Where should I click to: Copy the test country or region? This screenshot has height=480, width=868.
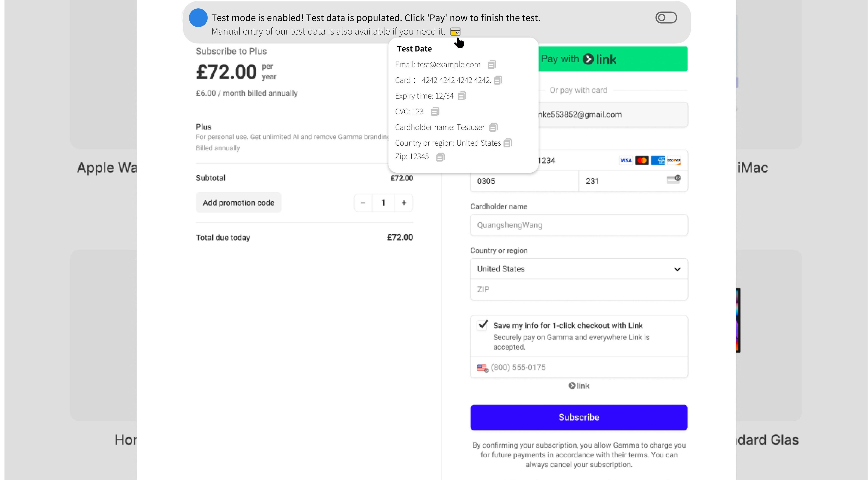click(507, 143)
